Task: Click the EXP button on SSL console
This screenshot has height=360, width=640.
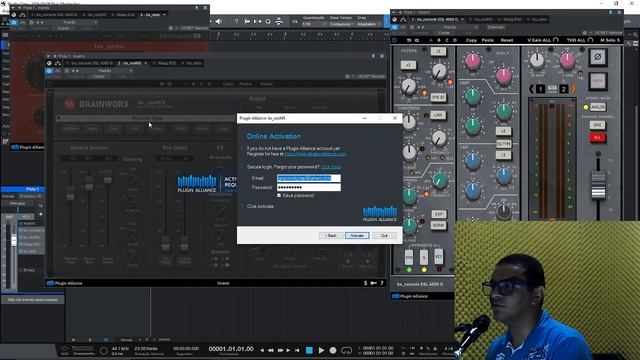Action: tap(438, 214)
